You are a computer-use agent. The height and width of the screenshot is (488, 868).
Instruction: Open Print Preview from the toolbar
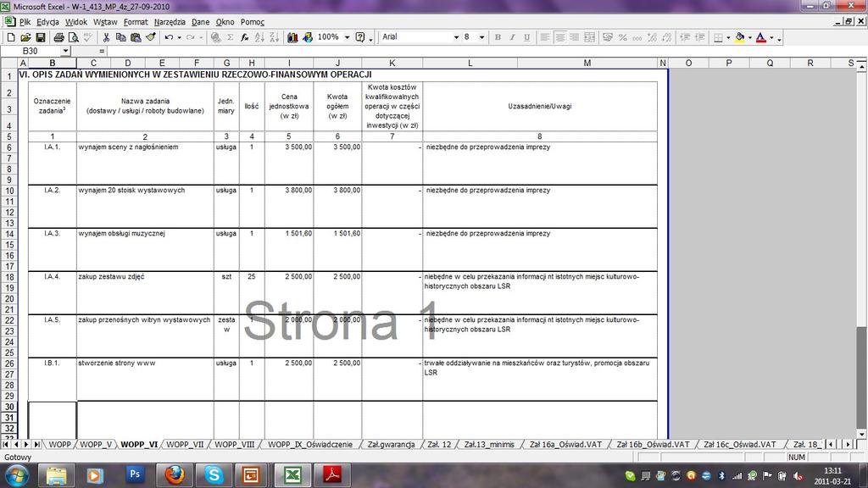point(73,37)
